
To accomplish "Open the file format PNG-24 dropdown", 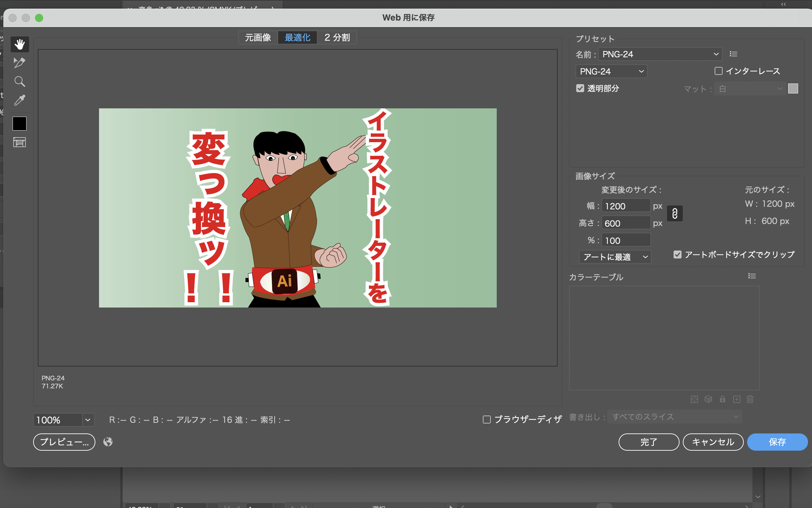I will [x=611, y=71].
